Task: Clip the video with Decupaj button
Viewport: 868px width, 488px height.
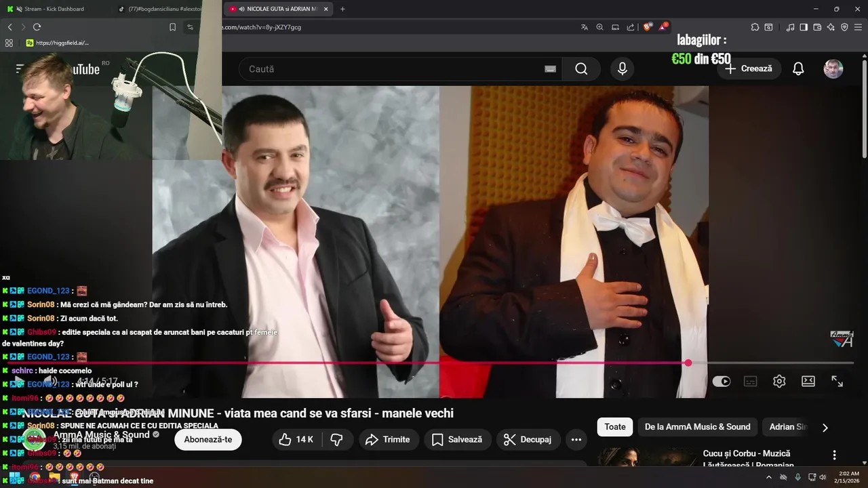Action: click(528, 440)
